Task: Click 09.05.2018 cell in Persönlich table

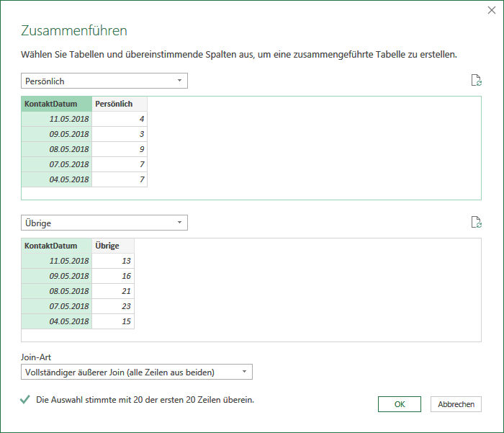Action: (57, 134)
